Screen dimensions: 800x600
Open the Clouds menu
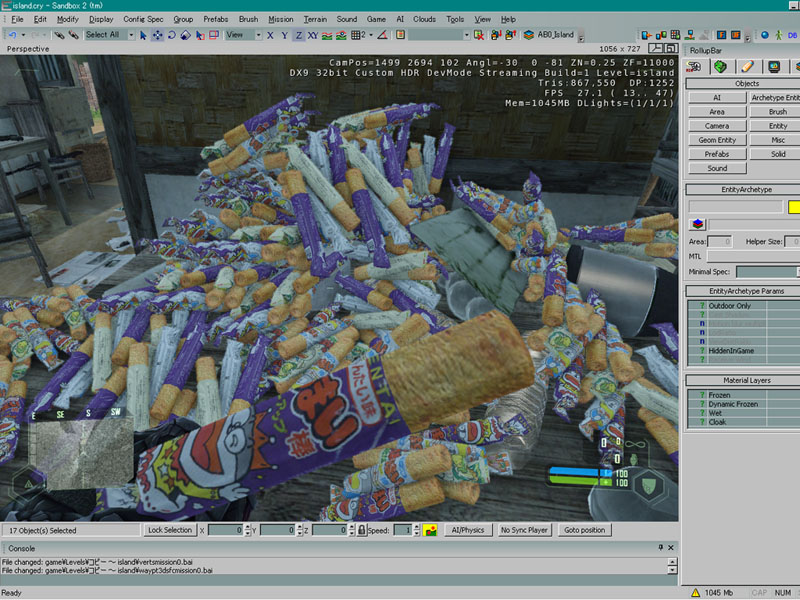424,19
